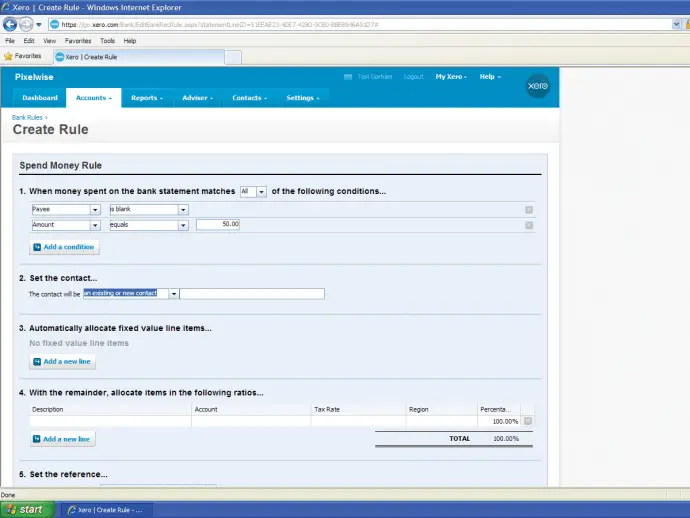Select the Xero | Create Rule browser tab

pos(139,57)
